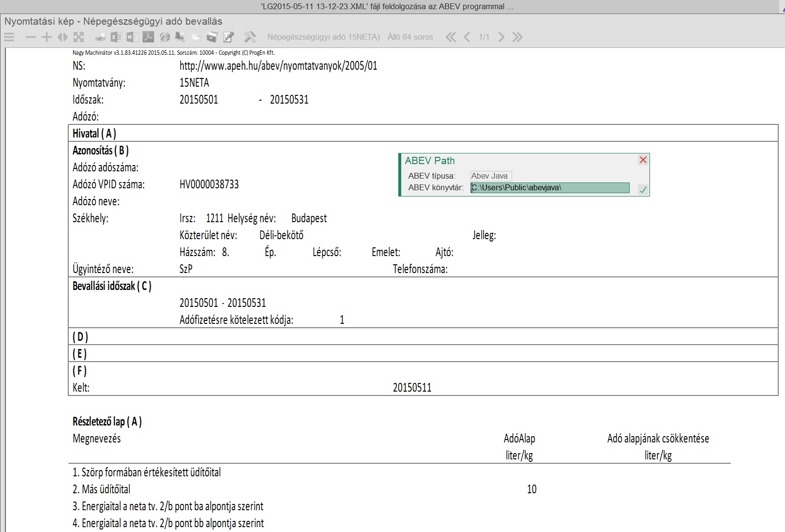Image resolution: width=785 pixels, height=532 pixels.
Task: Click the ABEV könyvtár path field
Action: coord(550,188)
